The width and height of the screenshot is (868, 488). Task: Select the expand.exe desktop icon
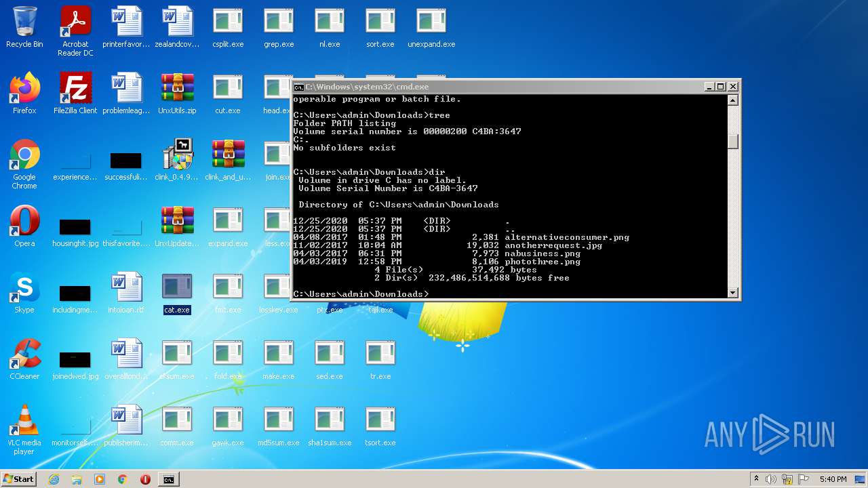tap(228, 226)
